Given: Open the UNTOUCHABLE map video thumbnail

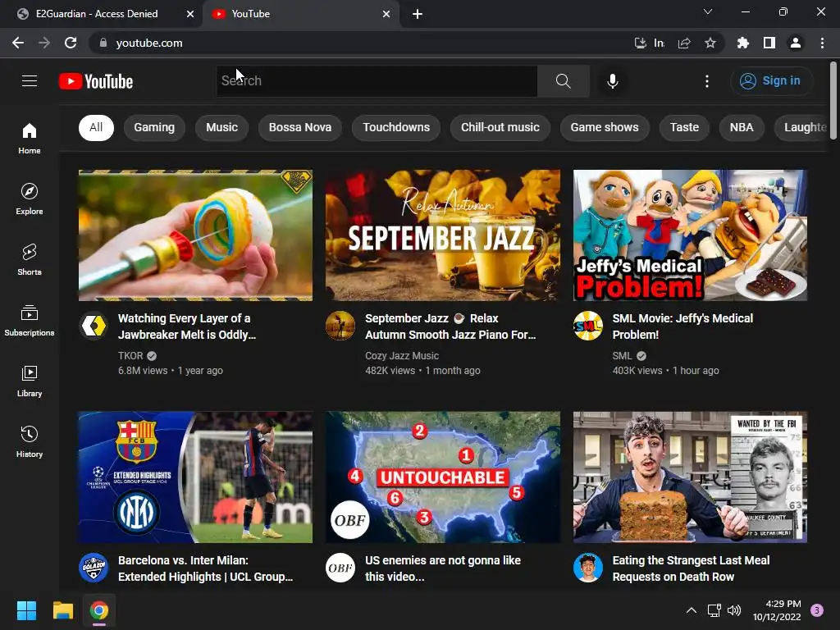Looking at the screenshot, I should pos(442,477).
